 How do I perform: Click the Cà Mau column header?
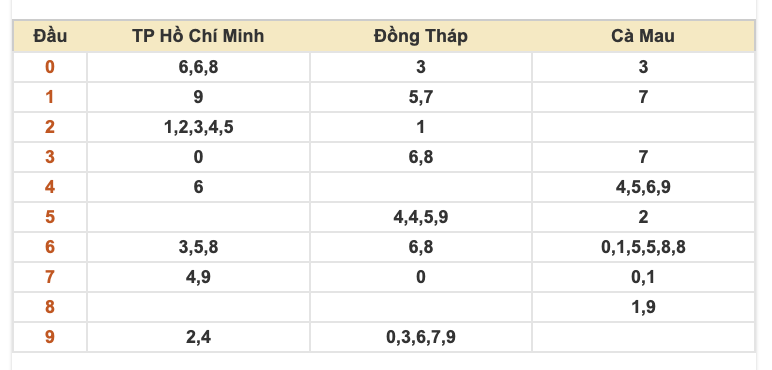click(643, 36)
